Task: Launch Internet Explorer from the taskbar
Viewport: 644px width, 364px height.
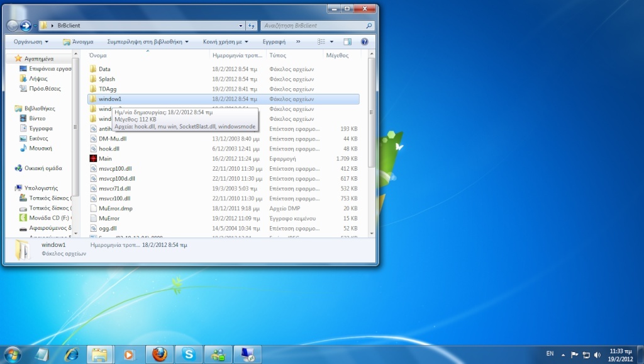Action: pos(72,355)
